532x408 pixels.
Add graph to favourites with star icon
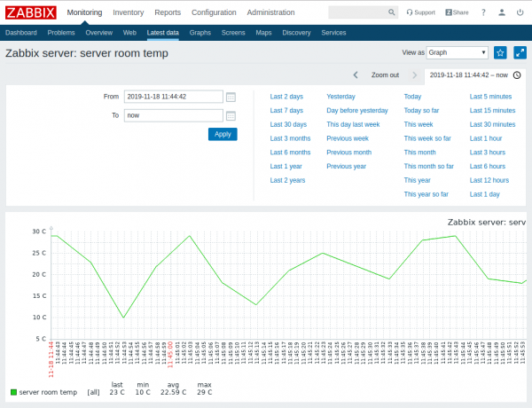[x=500, y=53]
